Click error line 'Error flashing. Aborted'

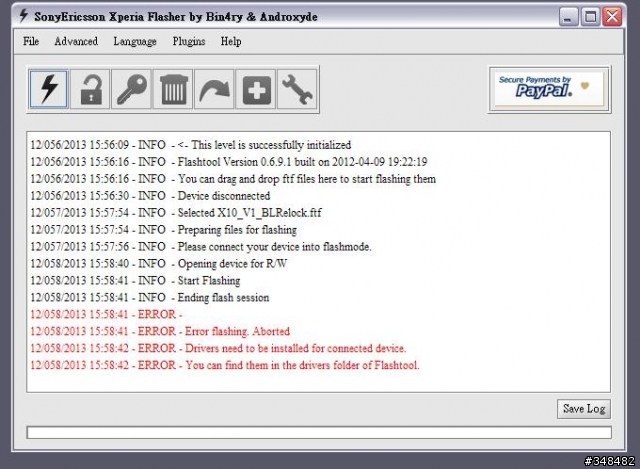point(160,331)
